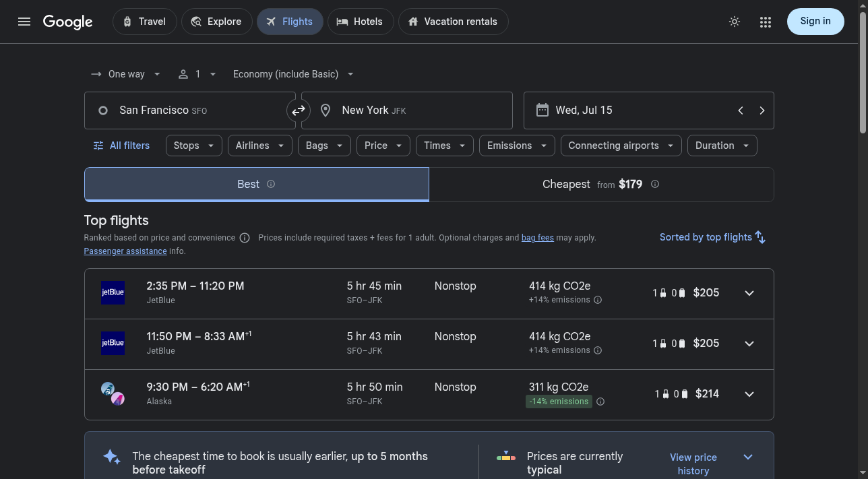This screenshot has width=868, height=479.
Task: Switch to the Explore tab
Action: coord(217,22)
